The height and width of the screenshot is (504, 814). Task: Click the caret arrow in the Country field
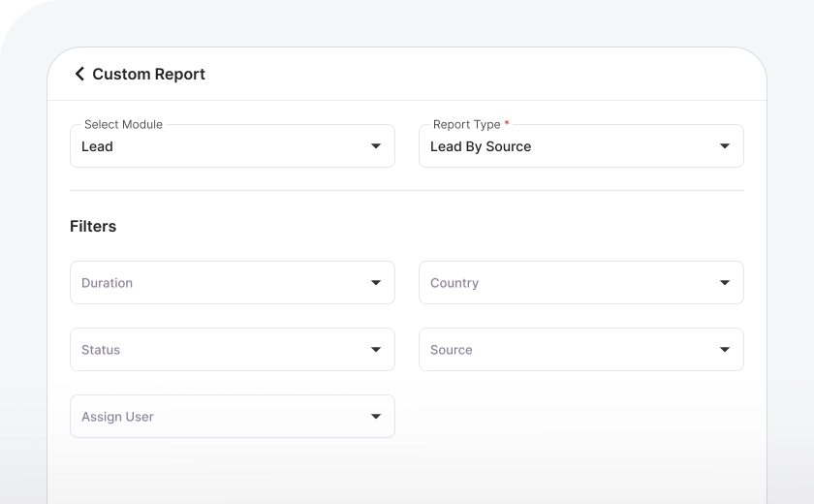click(x=725, y=283)
